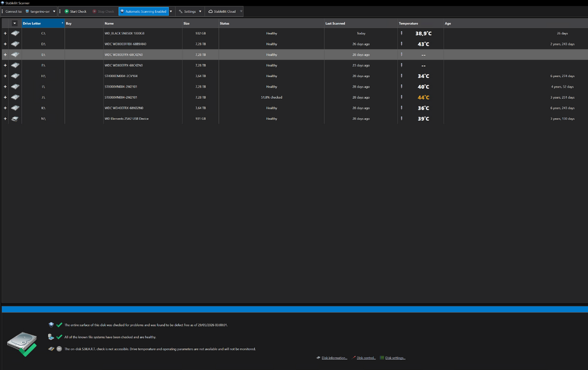This screenshot has width=588, height=370.
Task: Expand the D:\ drive row
Action: pyautogui.click(x=5, y=44)
